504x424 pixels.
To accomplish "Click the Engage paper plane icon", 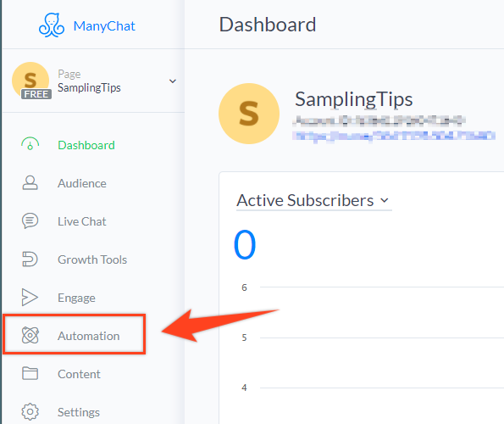I will [x=30, y=298].
